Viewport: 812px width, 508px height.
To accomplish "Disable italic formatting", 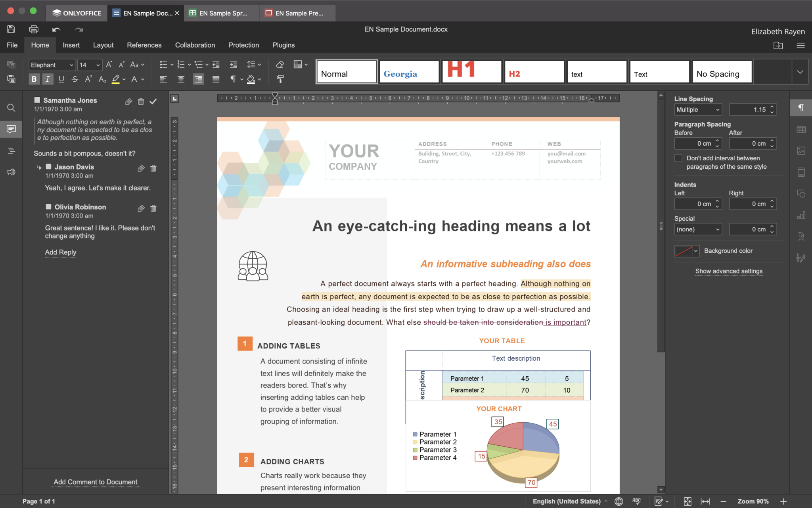I will (x=48, y=79).
